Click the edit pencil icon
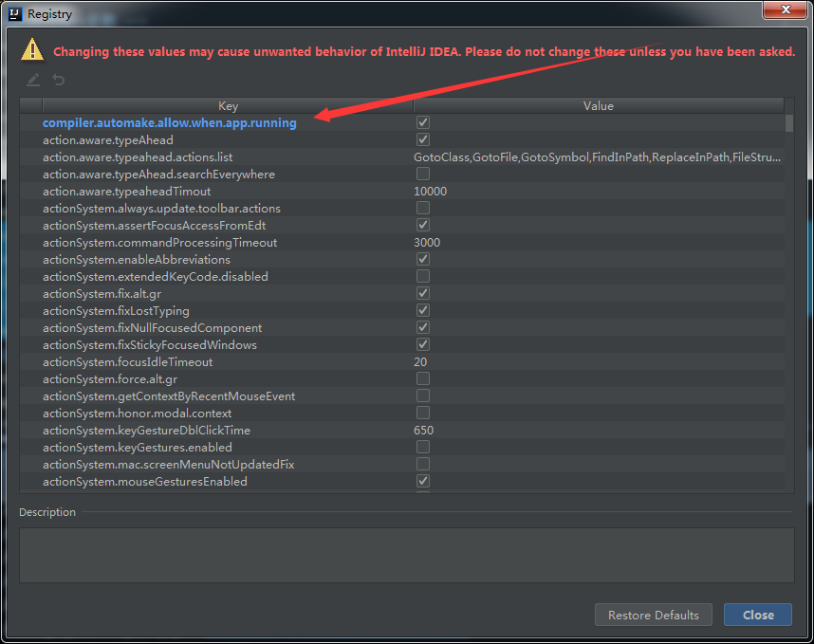814x644 pixels. pos(31,80)
